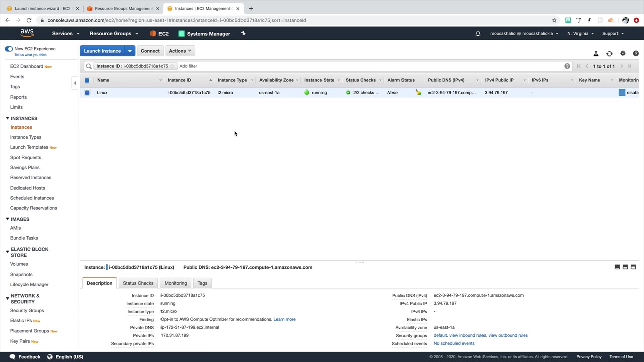
Task: Click the filter help question mark icon
Action: click(x=567, y=66)
